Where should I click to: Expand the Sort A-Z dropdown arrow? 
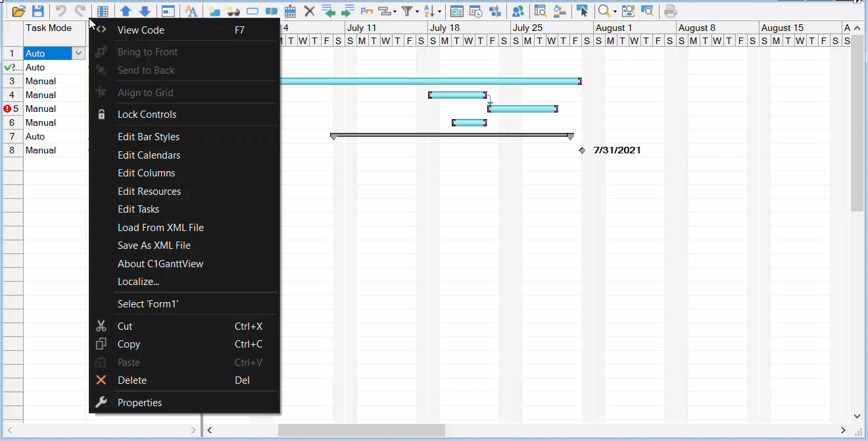[439, 11]
